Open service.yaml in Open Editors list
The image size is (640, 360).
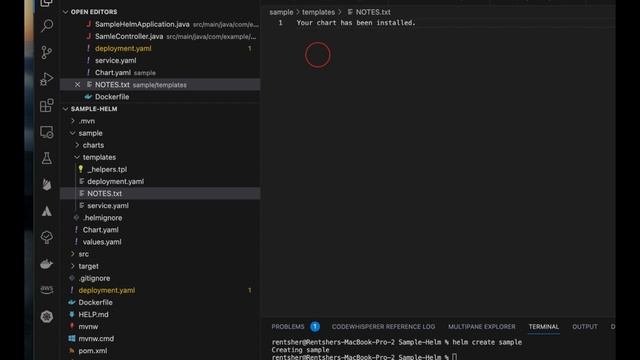click(160, 60)
